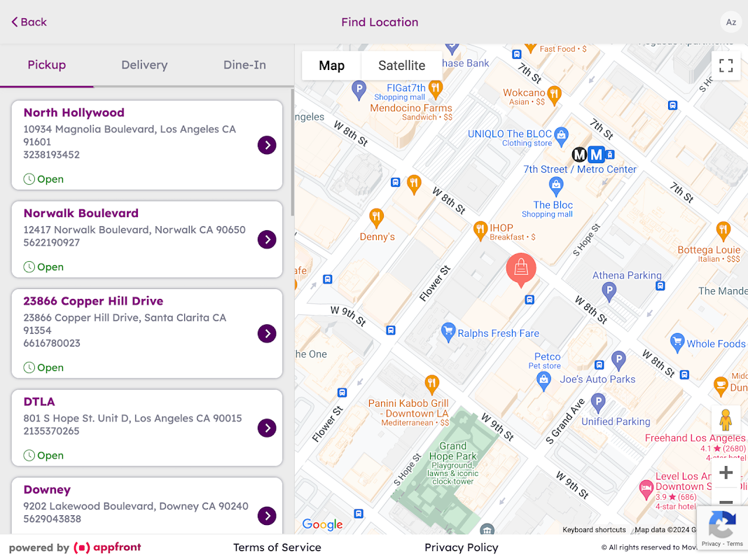Toggle fullscreen map view
Viewport: 748px width, 560px height.
tap(726, 65)
